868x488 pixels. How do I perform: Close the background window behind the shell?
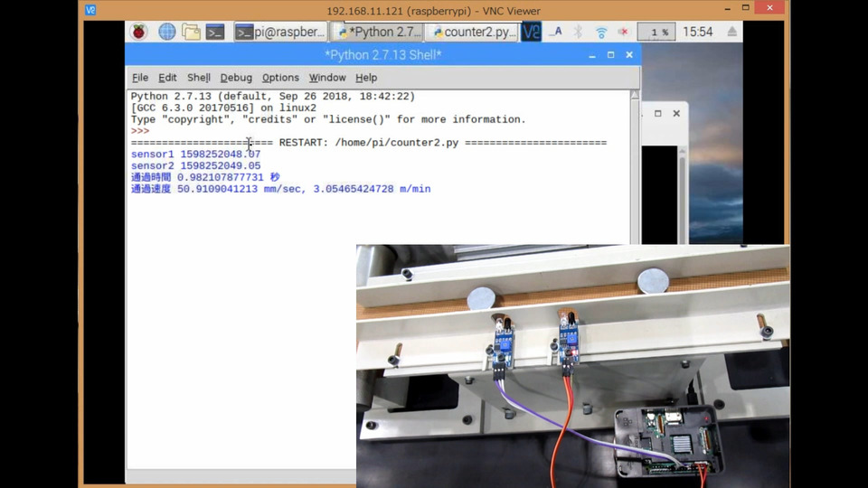coord(676,114)
